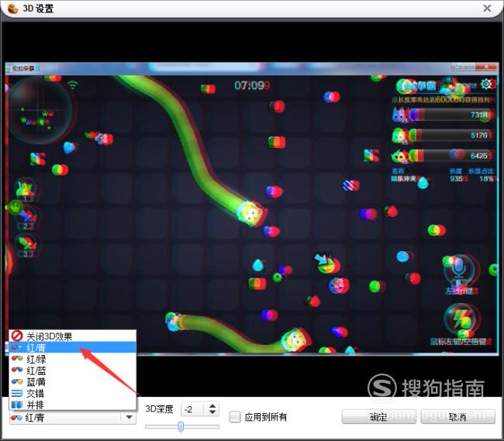504x441 pixels.
Task: Click the wifi signal icon in preview
Action: click(x=73, y=84)
